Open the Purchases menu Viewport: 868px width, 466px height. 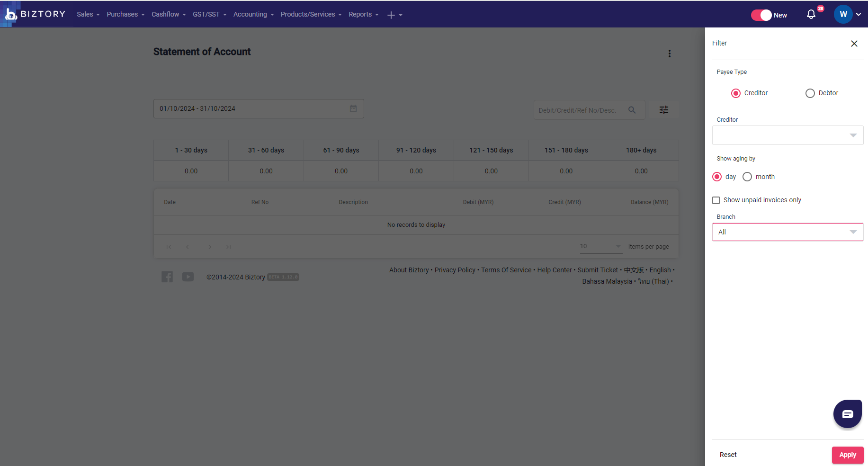click(x=125, y=14)
